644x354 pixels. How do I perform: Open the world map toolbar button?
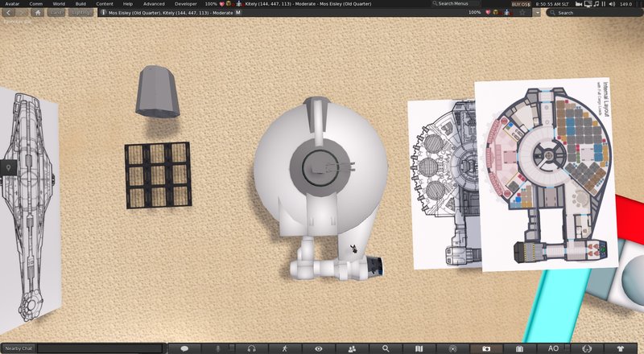419,348
